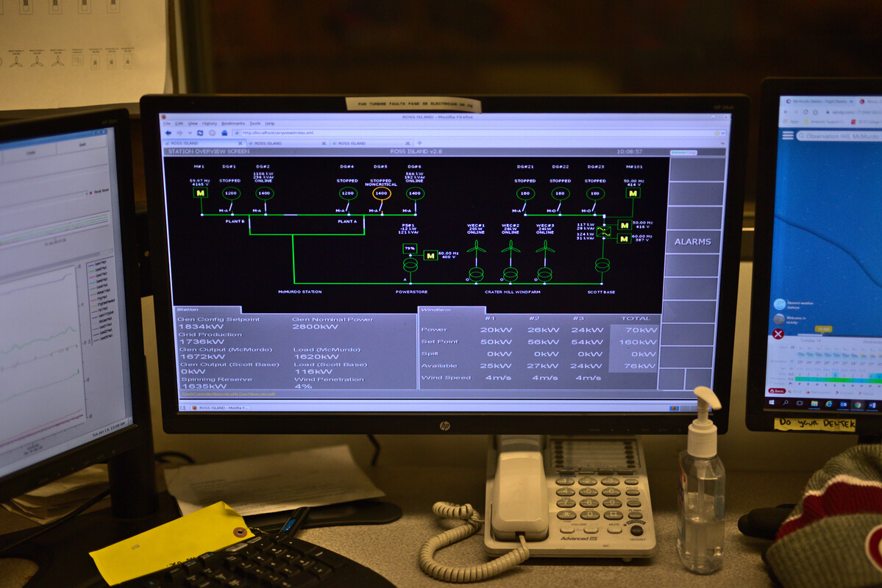
Task: Open the address bar URL dropdown arrow
Action: pyautogui.click(x=723, y=133)
